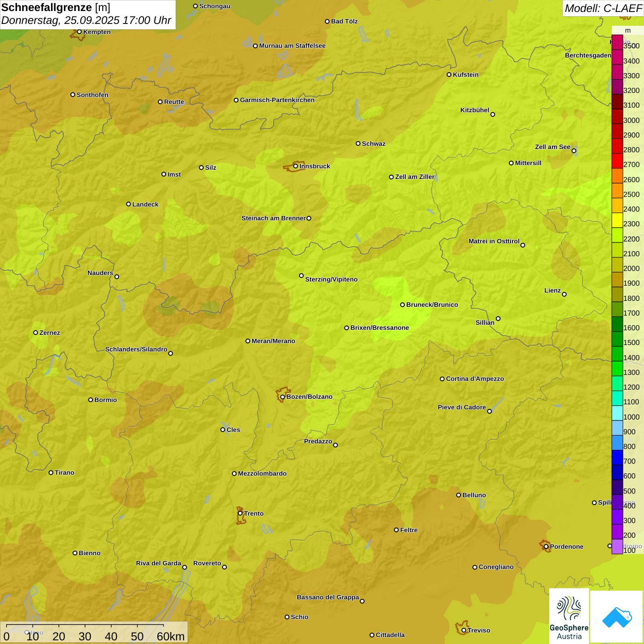Viewport: 644px width, 644px height.
Task: Click the Schwaz location dot
Action: point(358,144)
